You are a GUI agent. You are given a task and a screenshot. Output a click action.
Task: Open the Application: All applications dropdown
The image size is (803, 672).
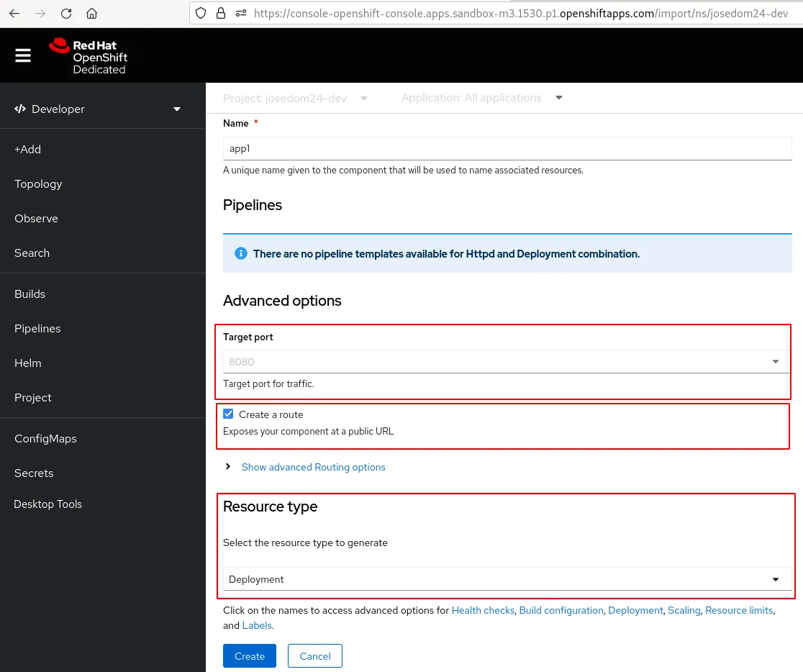tap(481, 98)
